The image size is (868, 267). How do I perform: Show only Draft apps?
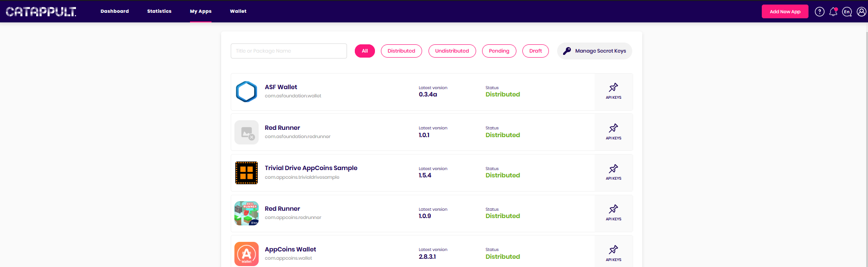pyautogui.click(x=536, y=51)
